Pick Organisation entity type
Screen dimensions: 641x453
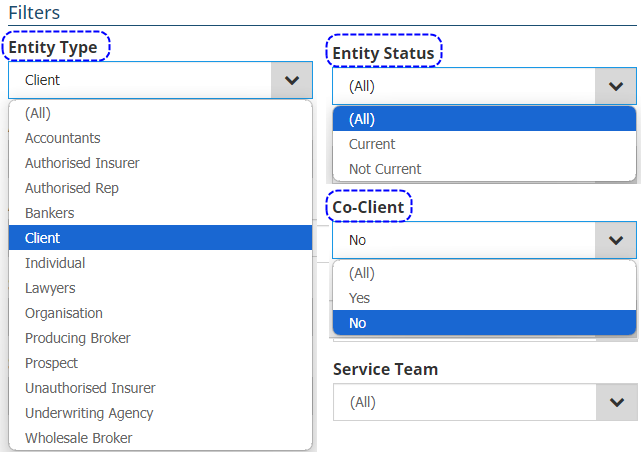64,313
